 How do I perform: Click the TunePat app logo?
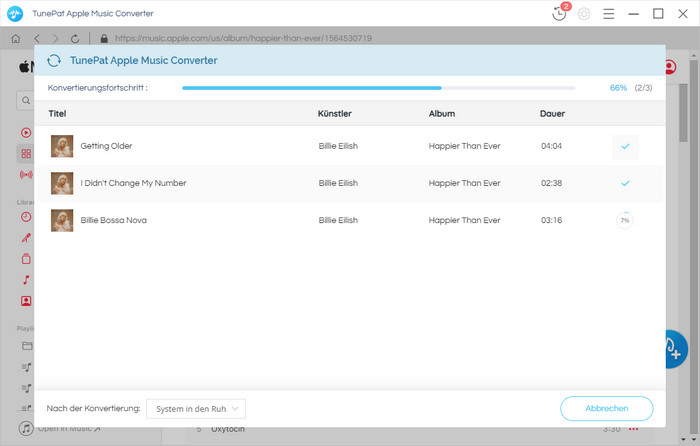click(x=15, y=14)
